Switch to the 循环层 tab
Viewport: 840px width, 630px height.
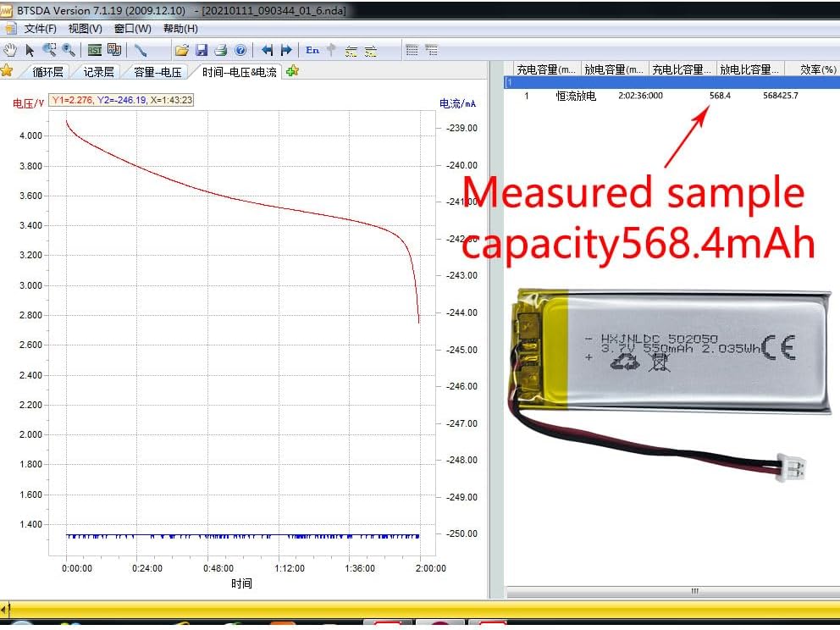(x=47, y=72)
